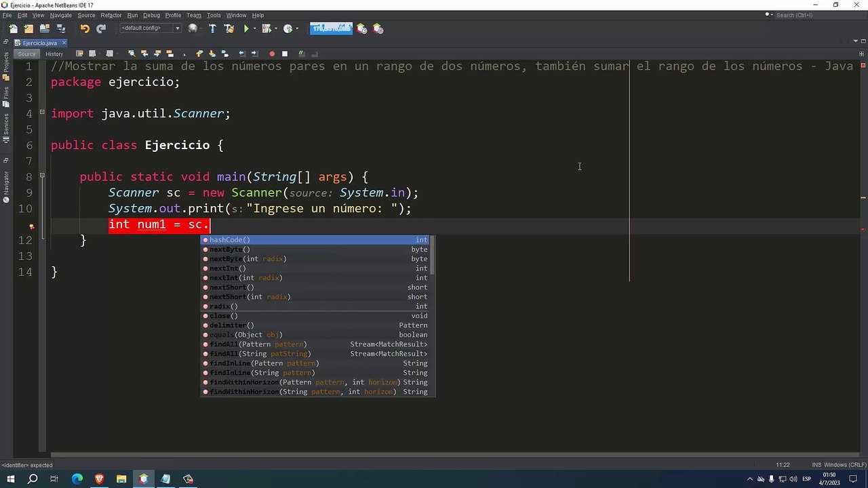Open the Files side panel
Viewport: 868px width, 488px height.
(x=6, y=98)
